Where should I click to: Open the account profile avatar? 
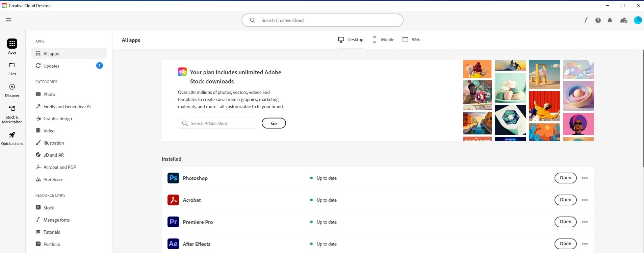pyautogui.click(x=638, y=20)
